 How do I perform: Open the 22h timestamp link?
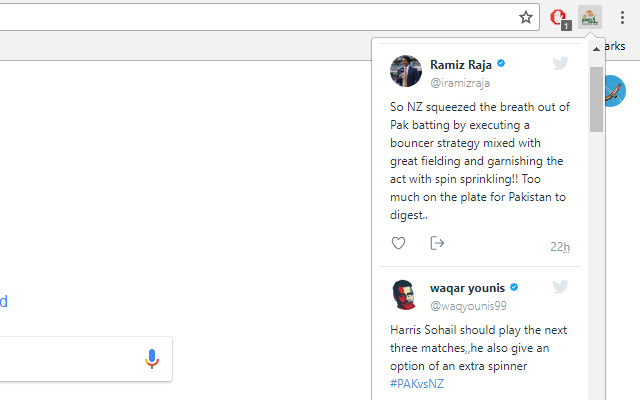tap(559, 247)
